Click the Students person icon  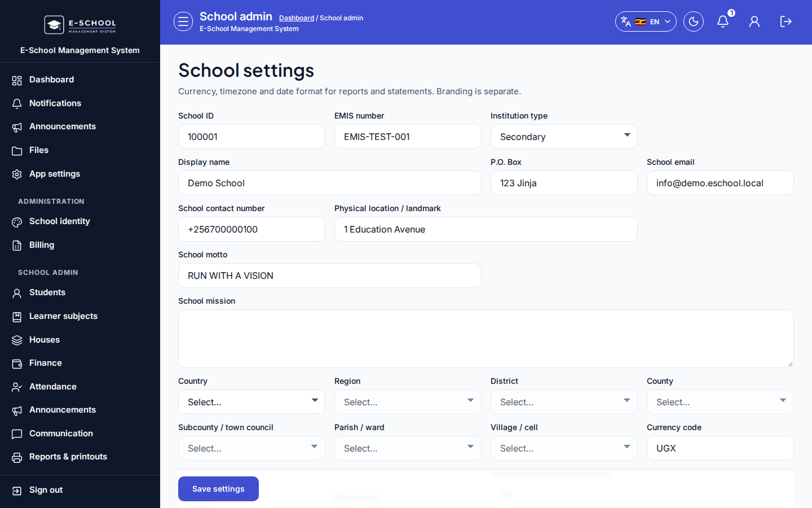point(17,293)
